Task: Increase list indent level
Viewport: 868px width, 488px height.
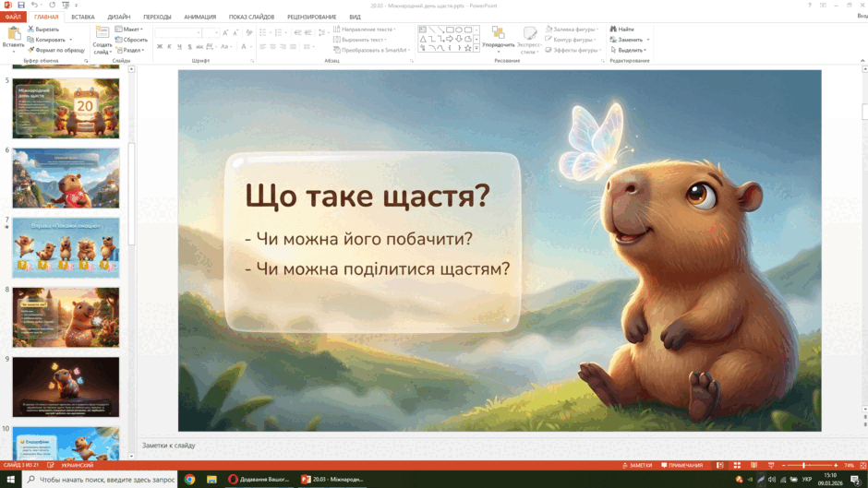Action: 307,32
